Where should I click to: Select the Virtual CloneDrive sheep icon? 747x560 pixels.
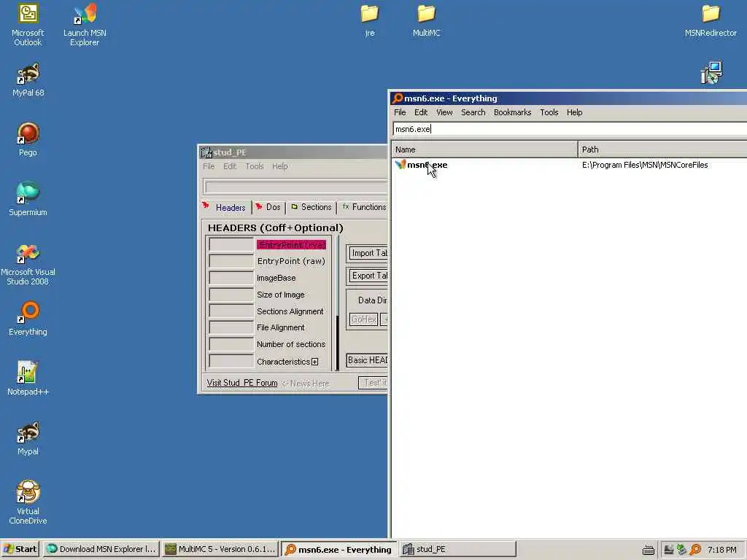click(x=28, y=502)
